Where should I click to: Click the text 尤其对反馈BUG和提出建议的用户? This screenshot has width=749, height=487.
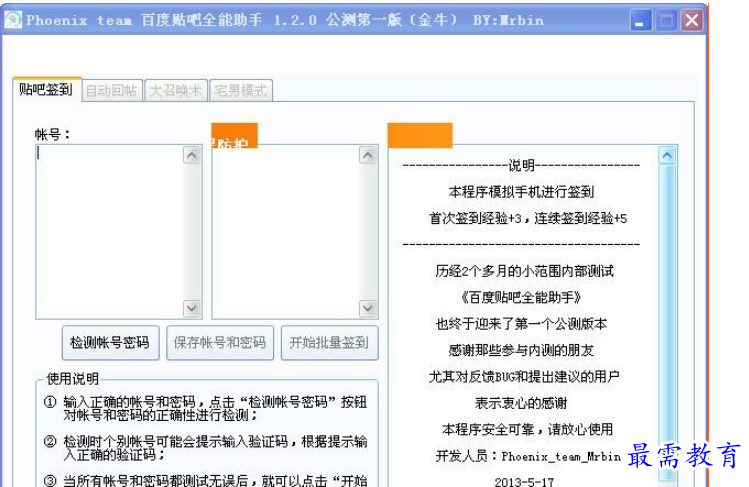pos(524,377)
